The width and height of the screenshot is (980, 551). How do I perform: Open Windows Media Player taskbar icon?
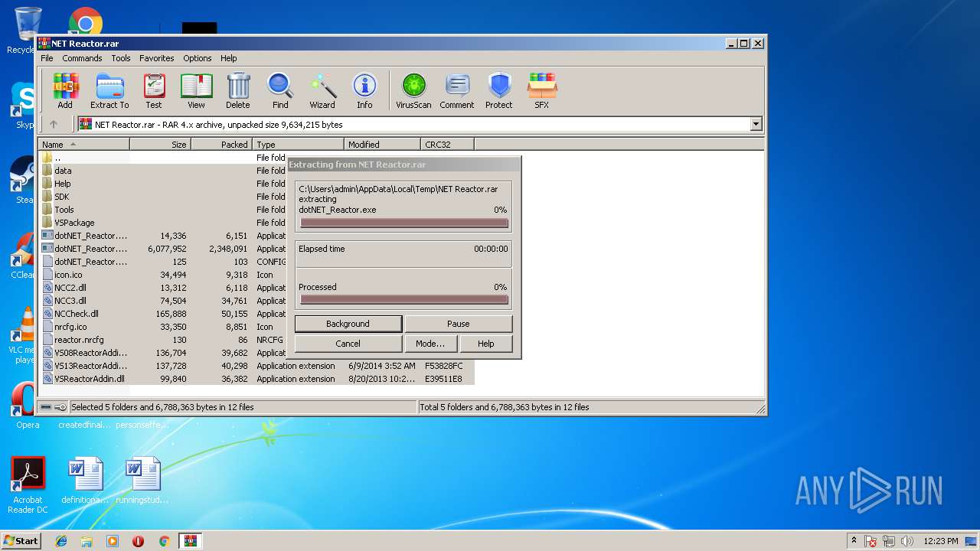point(113,541)
